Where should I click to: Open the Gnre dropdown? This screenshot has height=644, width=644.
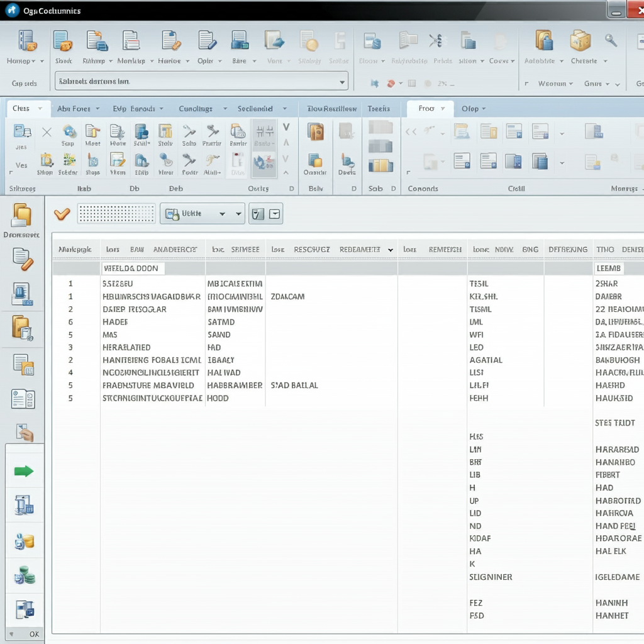[x=607, y=84]
